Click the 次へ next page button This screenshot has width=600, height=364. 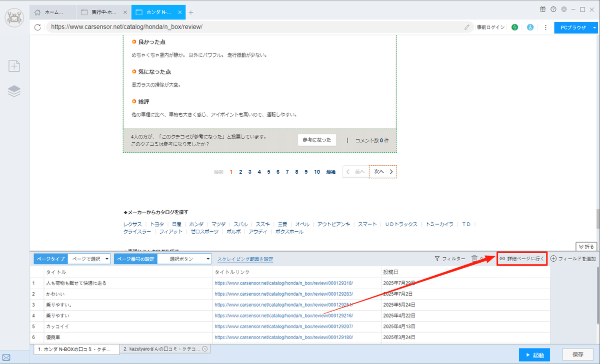pos(383,172)
